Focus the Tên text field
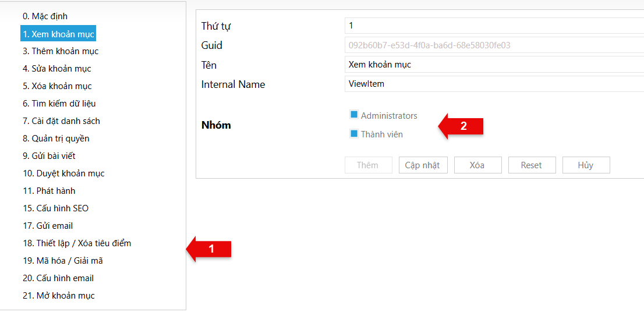644x312 pixels. tap(494, 65)
